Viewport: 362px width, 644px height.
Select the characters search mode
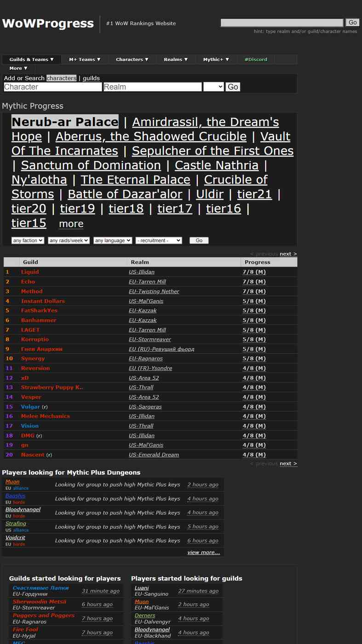click(x=62, y=78)
